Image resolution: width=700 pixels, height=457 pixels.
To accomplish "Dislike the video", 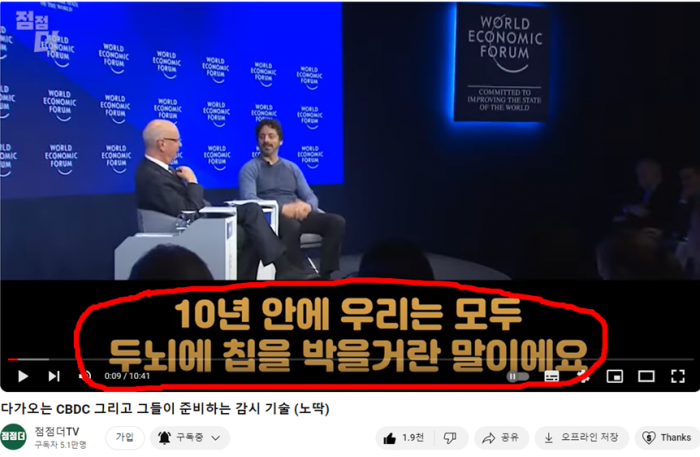I will click(x=451, y=438).
